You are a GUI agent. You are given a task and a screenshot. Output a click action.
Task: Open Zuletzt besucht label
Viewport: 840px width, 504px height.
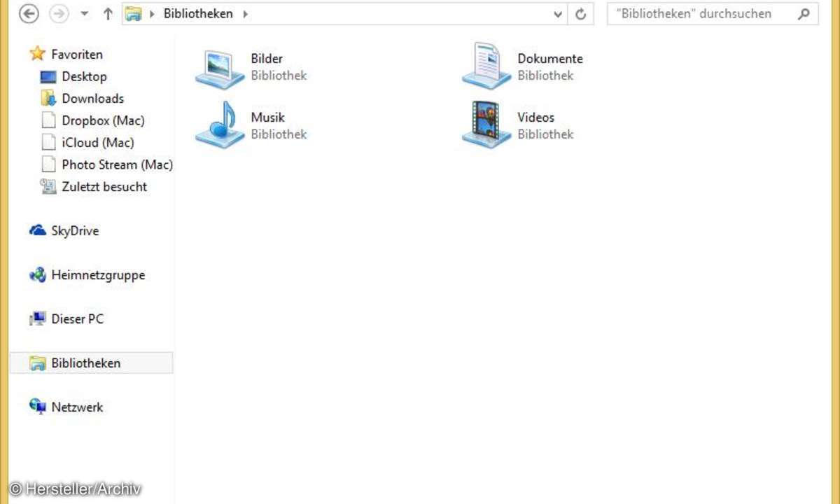pos(104,187)
